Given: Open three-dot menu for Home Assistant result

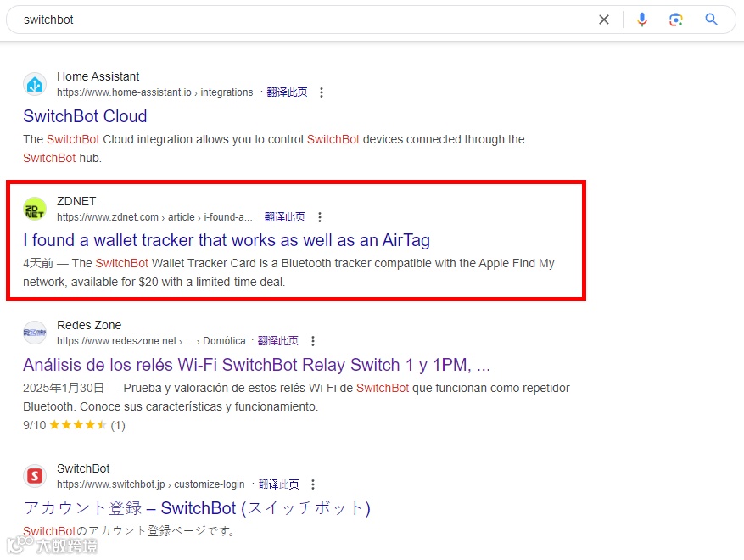Looking at the screenshot, I should point(322,92).
